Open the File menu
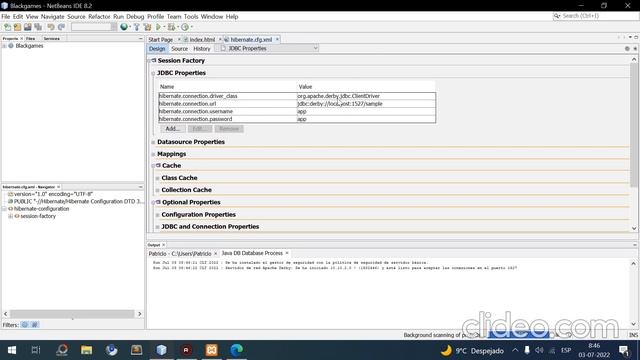 pyautogui.click(x=6, y=16)
